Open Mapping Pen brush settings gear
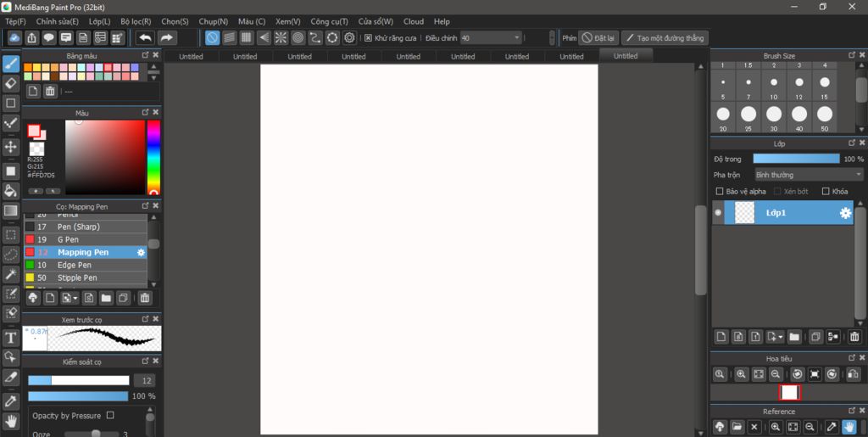868x437 pixels. click(x=141, y=253)
